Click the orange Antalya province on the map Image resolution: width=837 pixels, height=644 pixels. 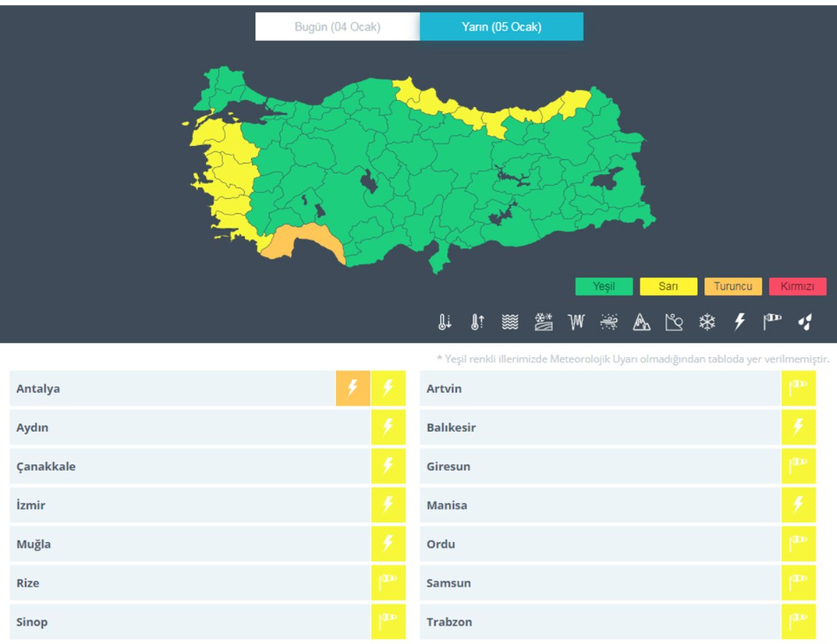(301, 241)
